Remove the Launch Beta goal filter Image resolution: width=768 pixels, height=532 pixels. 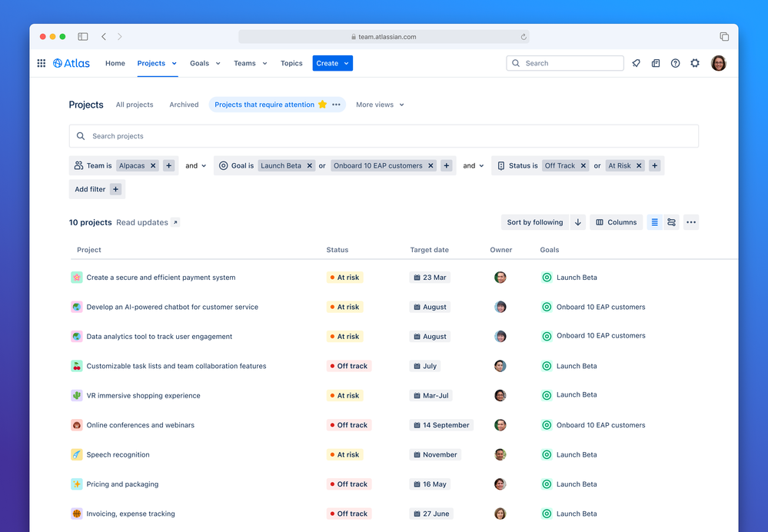click(310, 165)
